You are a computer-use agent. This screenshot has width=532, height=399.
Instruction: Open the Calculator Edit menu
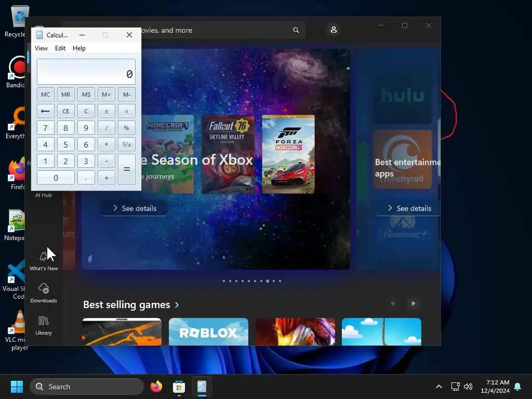click(60, 48)
